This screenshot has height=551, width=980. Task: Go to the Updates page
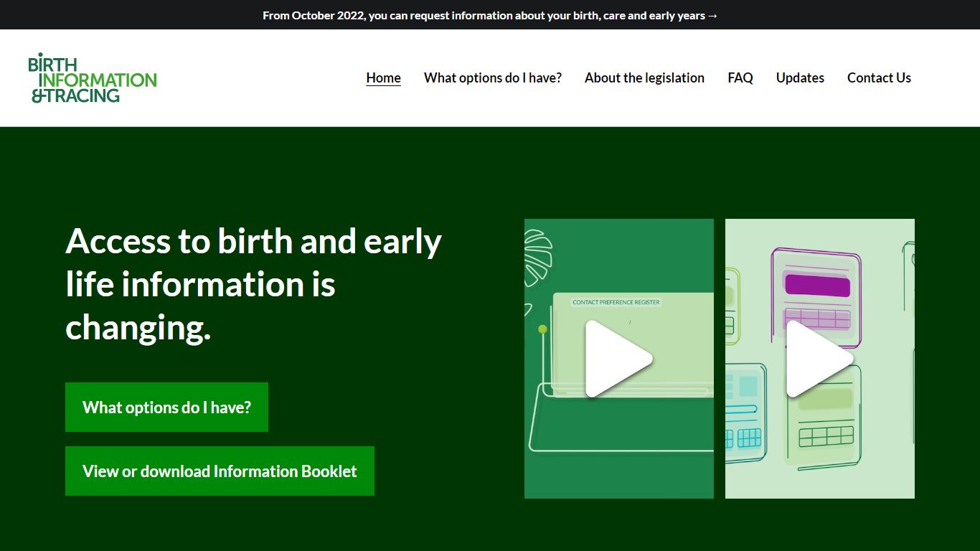click(x=800, y=77)
